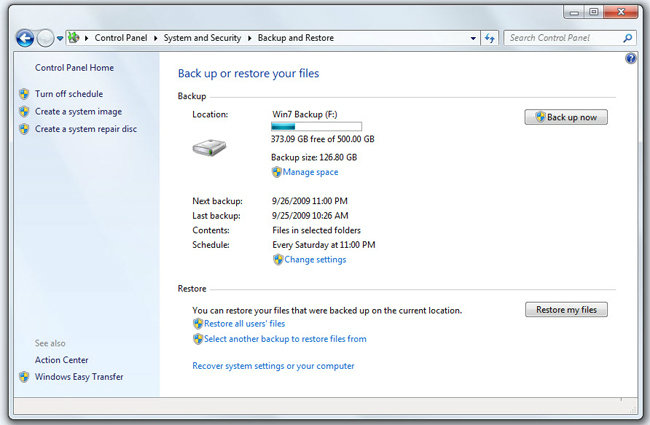This screenshot has height=425, width=650.
Task: Select System and Security breadcrumb
Action: click(202, 38)
